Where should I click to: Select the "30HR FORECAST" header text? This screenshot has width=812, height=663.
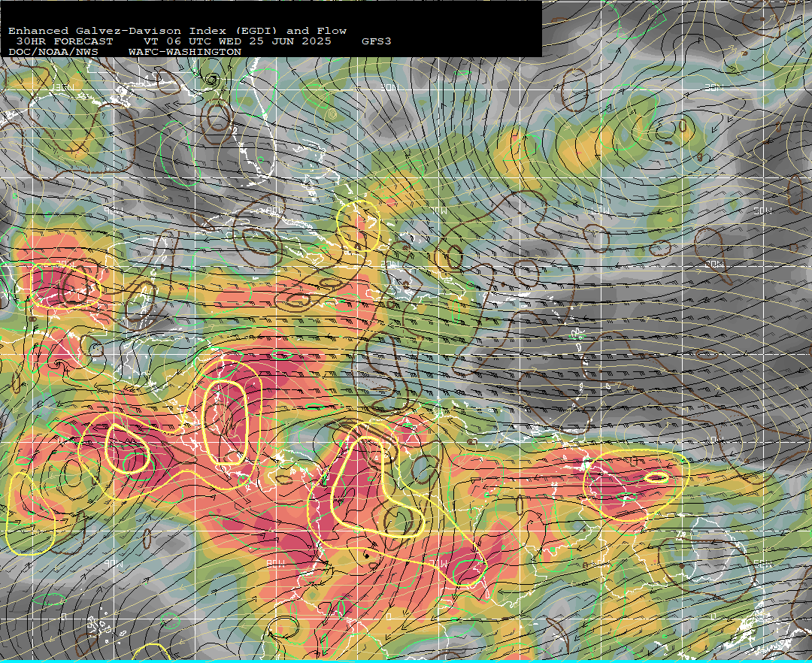(64, 41)
